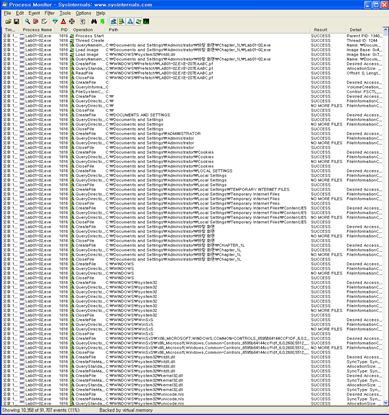Click the Result column header

[328, 30]
